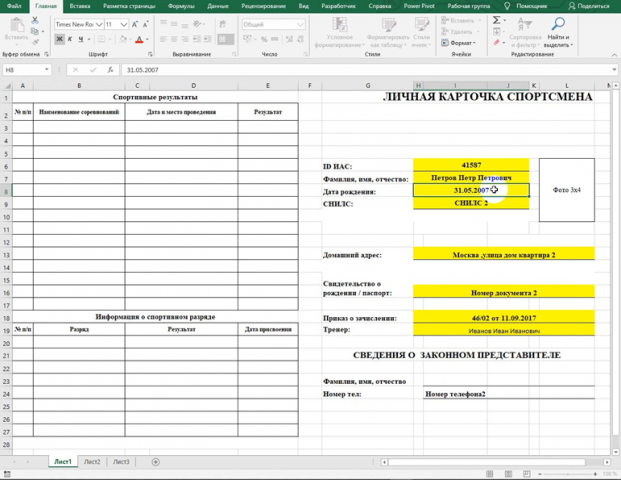Toggle align text right
621x480 pixels.
[x=185, y=39]
